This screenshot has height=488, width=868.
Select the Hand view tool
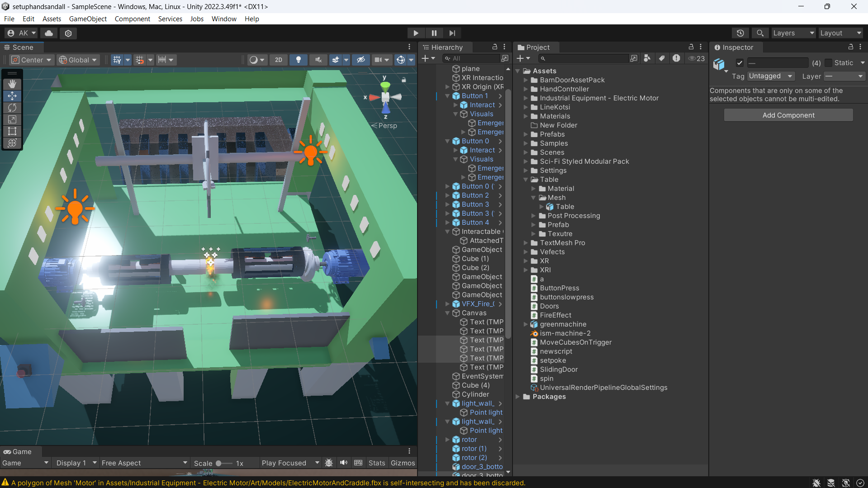pyautogui.click(x=12, y=84)
